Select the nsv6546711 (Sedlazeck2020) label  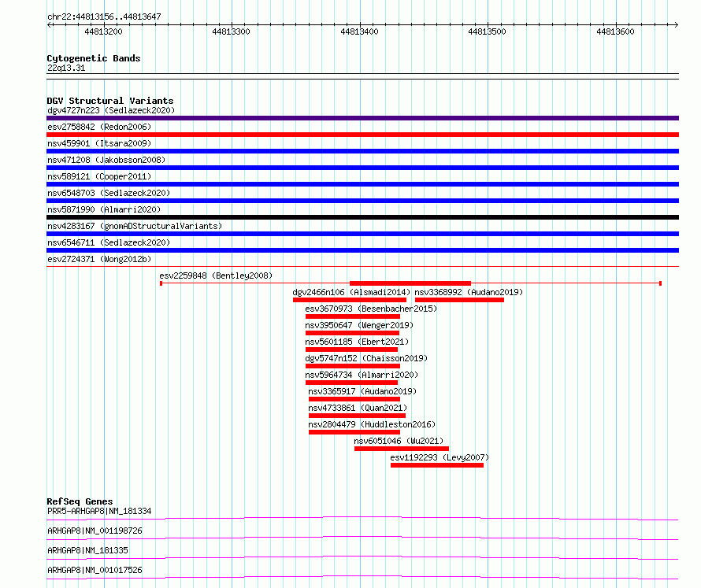(109, 242)
